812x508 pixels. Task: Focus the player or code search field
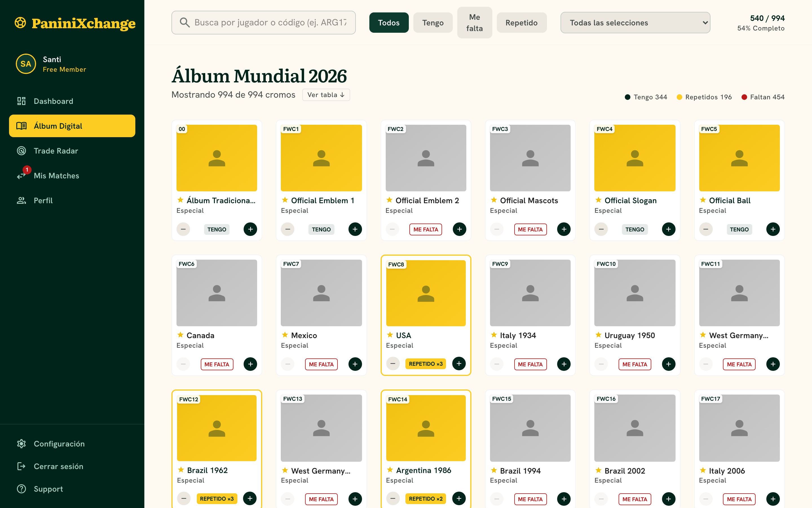click(x=263, y=23)
